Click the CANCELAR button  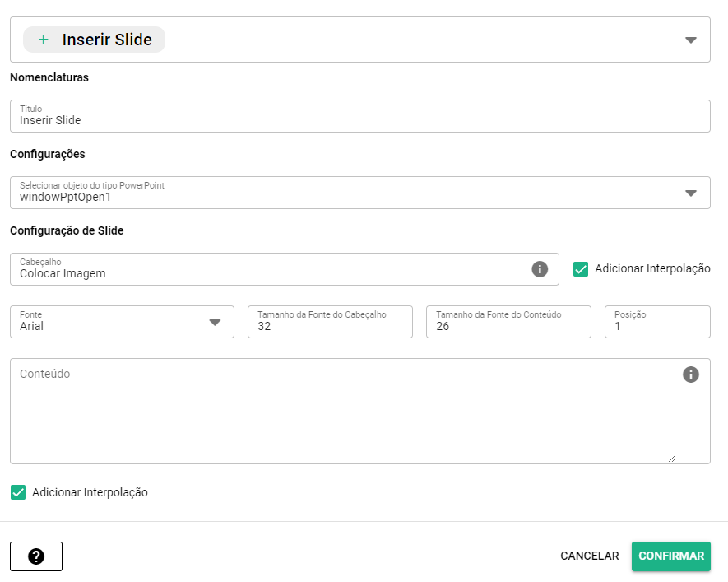pos(589,556)
